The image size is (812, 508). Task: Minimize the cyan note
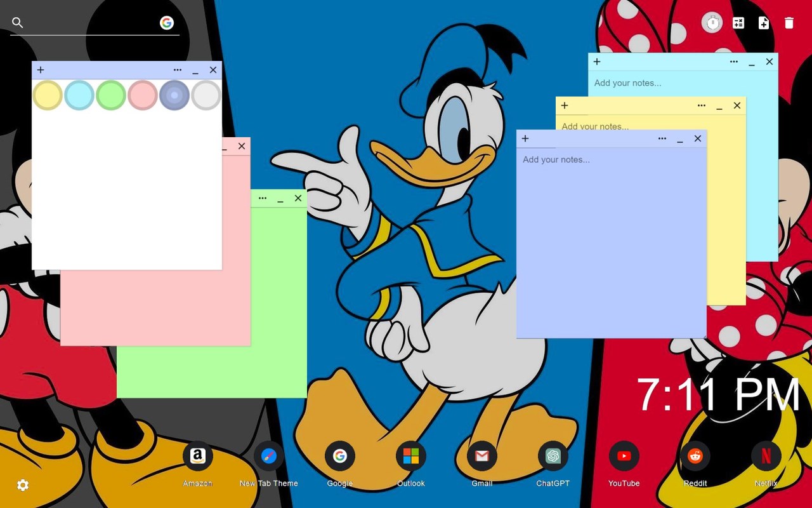pos(752,63)
